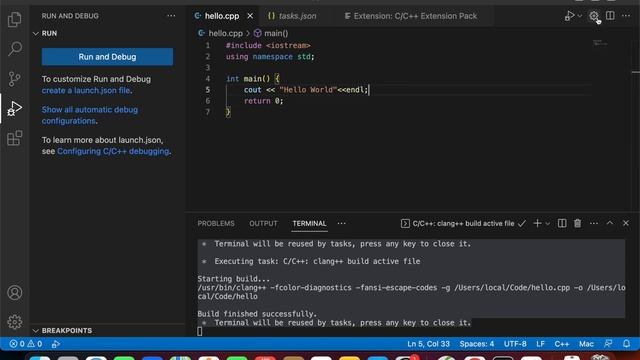
Task: Select language mode C++ in status bar
Action: pos(562,344)
